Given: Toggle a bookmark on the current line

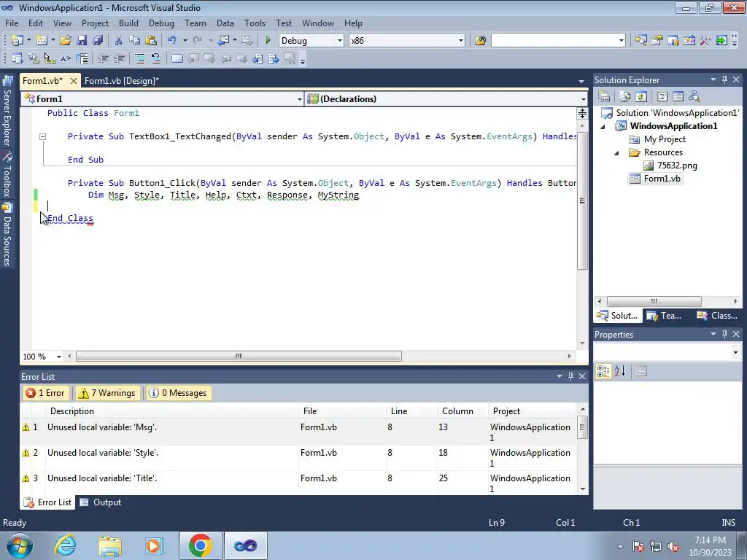Looking at the screenshot, I should (177, 58).
